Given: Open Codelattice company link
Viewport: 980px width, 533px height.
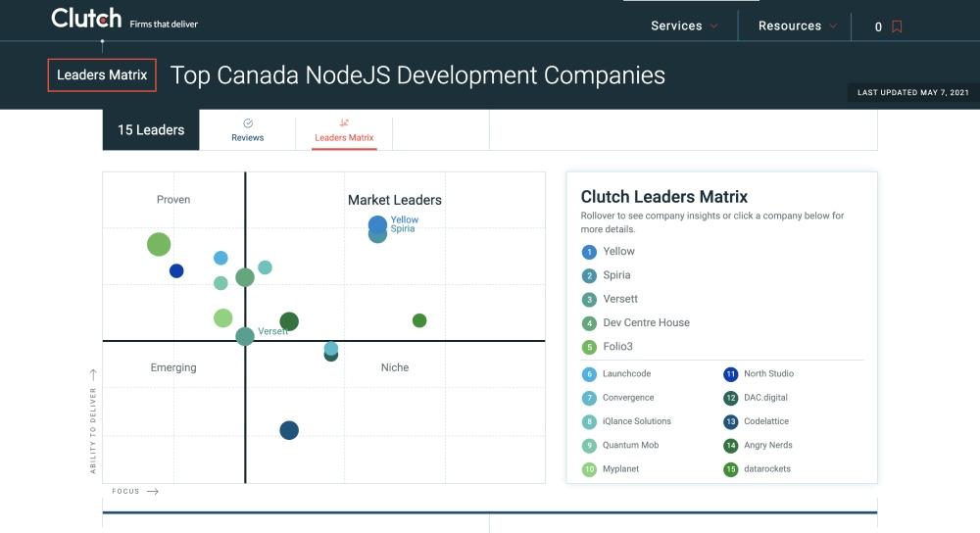Looking at the screenshot, I should 766,421.
